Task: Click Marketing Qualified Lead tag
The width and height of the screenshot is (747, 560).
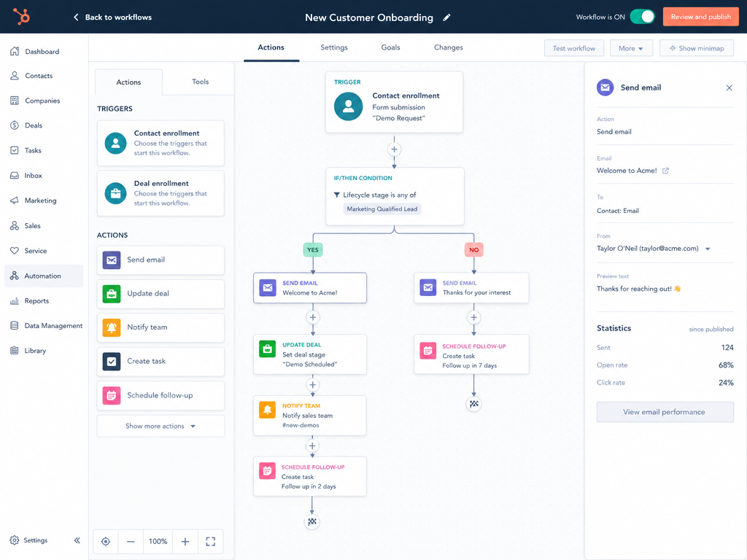Action: coord(382,209)
